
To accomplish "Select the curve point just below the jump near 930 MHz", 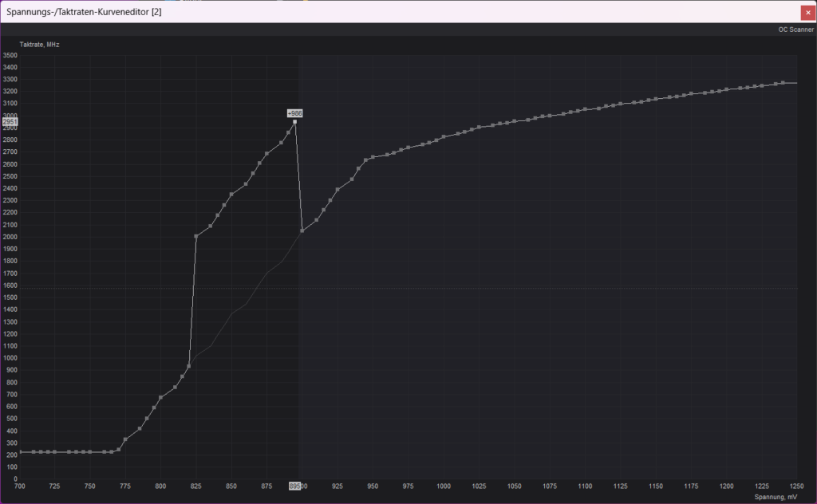I will pos(189,366).
